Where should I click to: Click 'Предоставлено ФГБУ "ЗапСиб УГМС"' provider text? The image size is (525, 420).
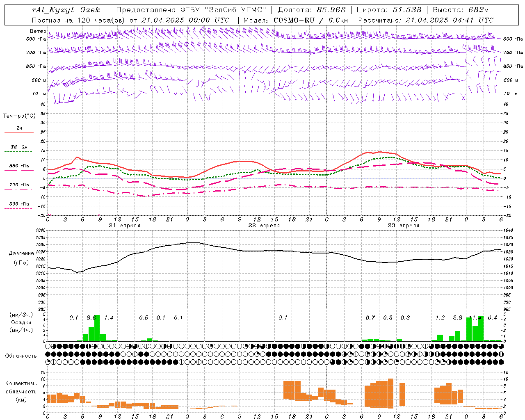[192, 10]
